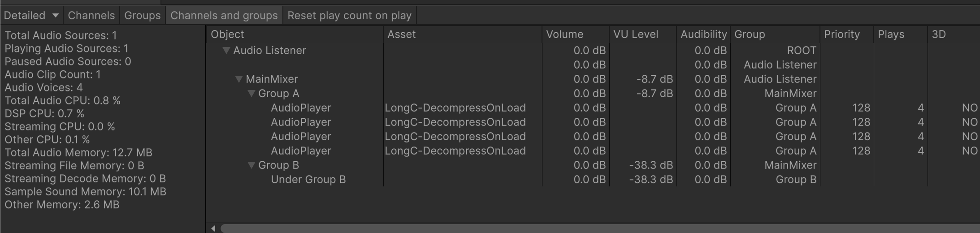
Task: Open the Detailed view dropdown
Action: [x=31, y=16]
